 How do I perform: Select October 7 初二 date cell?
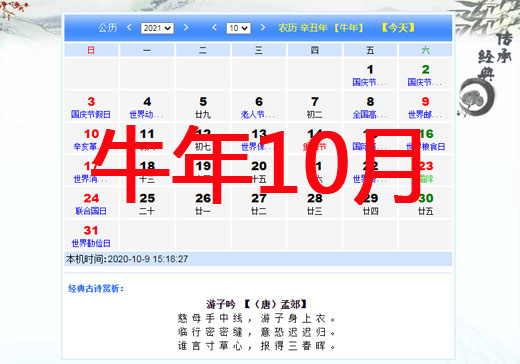(315, 106)
